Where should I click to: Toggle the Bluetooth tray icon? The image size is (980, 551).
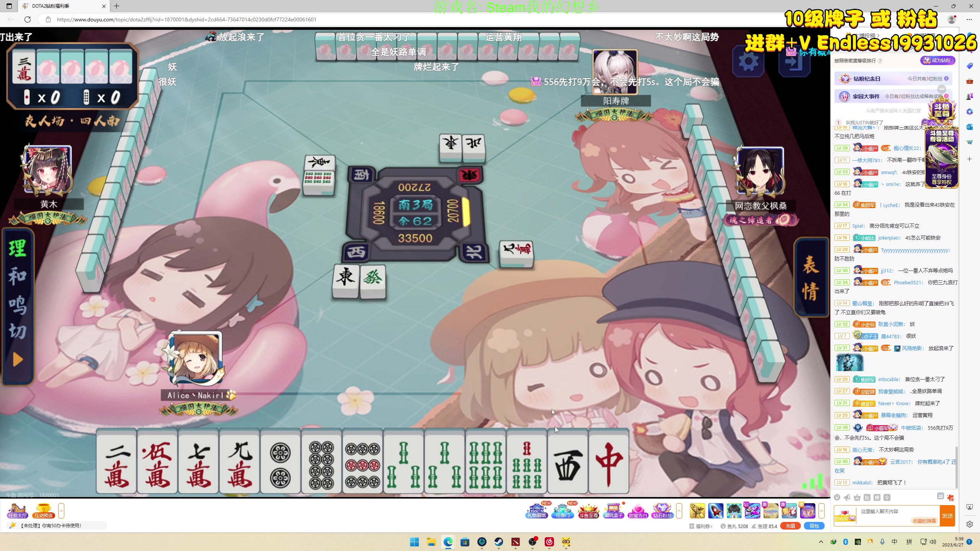[x=845, y=542]
